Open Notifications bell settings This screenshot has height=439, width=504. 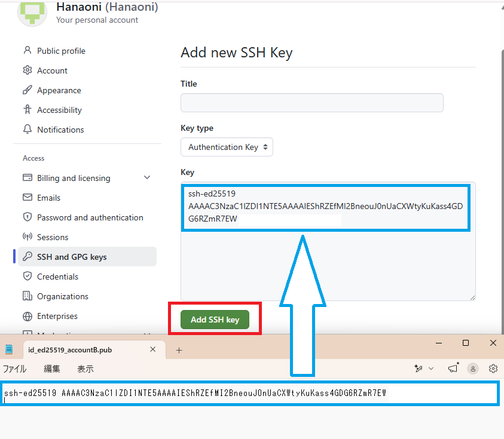pyautogui.click(x=28, y=130)
